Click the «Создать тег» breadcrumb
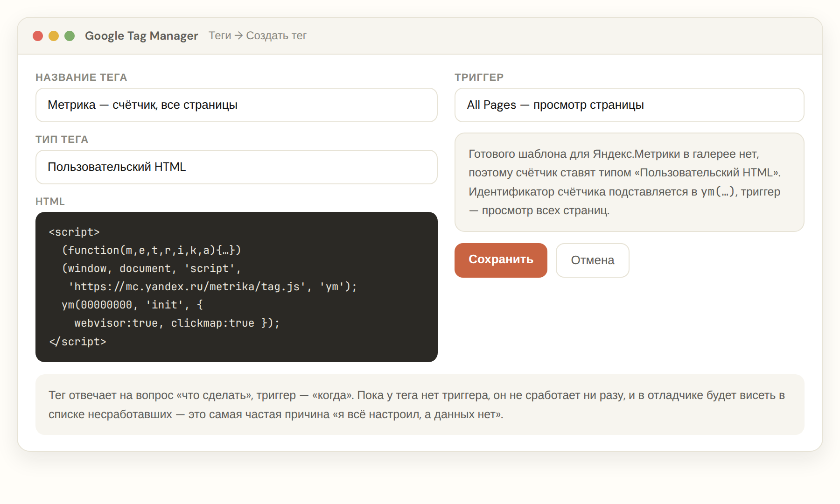 276,35
